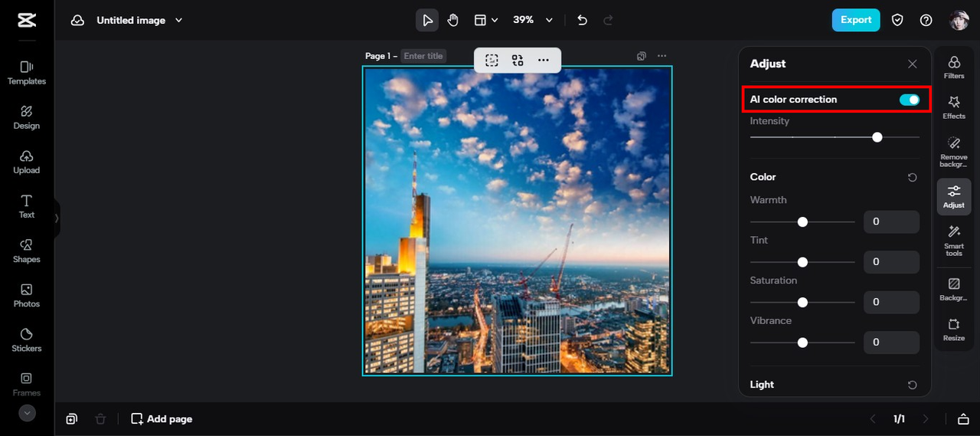Open the Filters tool
Image resolution: width=980 pixels, height=436 pixels.
tap(954, 67)
